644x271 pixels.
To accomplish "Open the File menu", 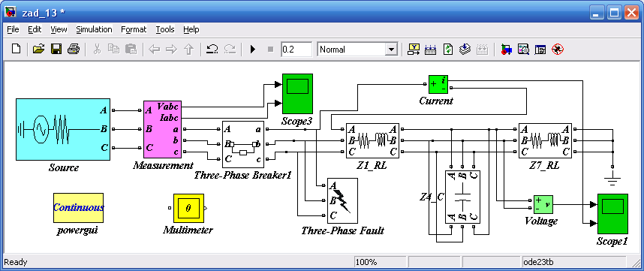I will click(13, 29).
